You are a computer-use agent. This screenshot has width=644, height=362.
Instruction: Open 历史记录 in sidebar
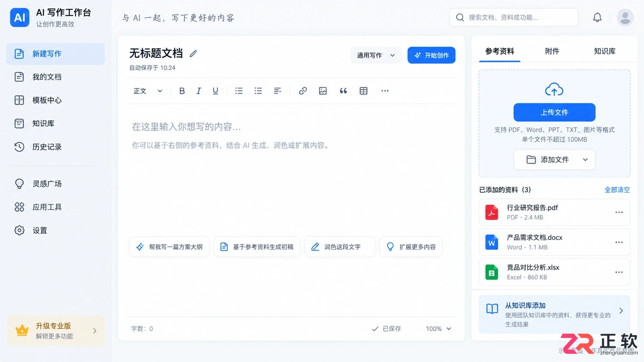click(55, 147)
